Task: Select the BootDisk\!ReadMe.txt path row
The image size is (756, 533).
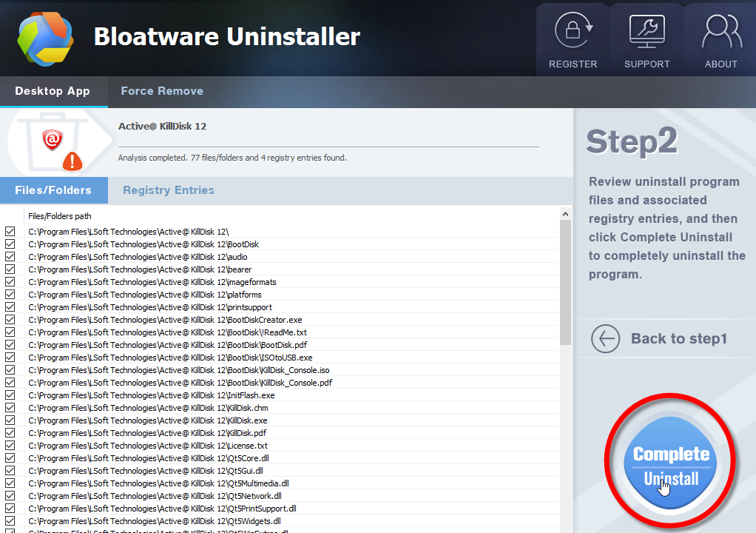Action: pos(168,332)
